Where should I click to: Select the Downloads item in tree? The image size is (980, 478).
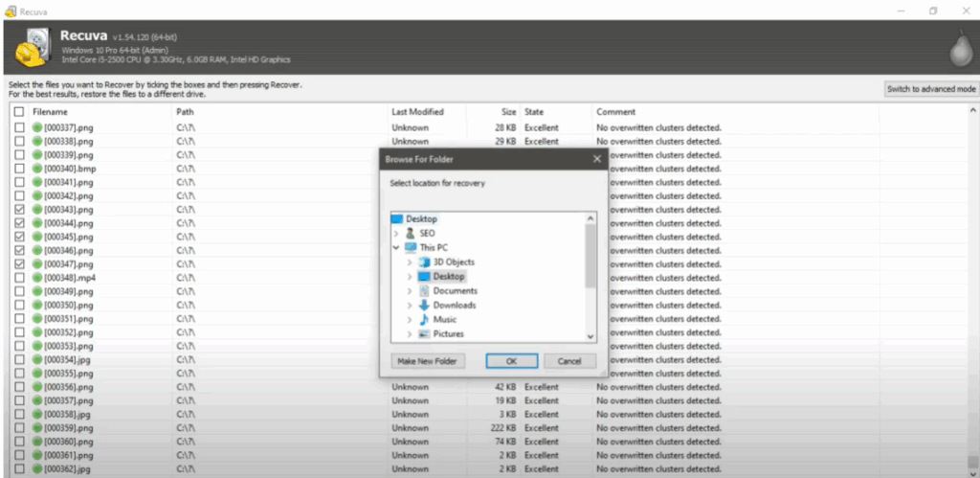tap(455, 306)
